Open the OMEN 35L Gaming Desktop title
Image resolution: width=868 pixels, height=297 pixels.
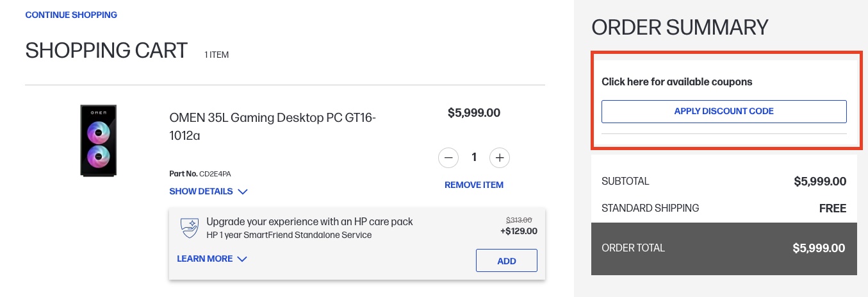point(272,126)
